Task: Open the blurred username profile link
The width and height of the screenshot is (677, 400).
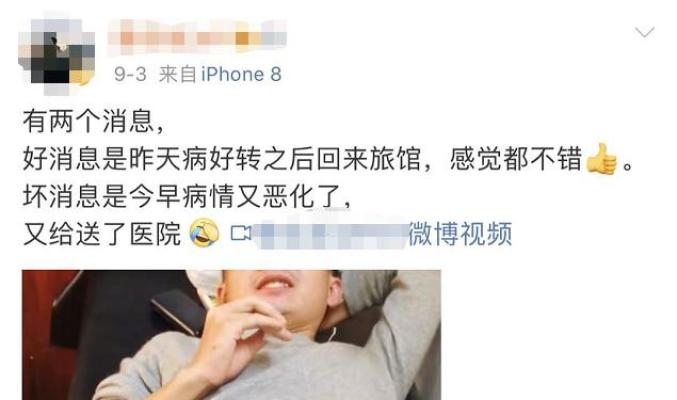Action: (197, 38)
